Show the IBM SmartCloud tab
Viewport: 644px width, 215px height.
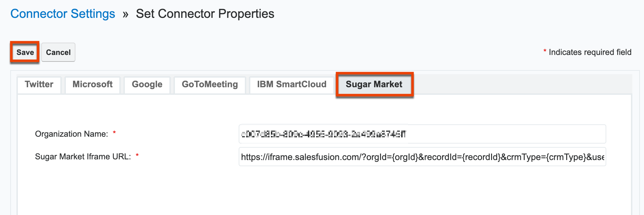[x=292, y=84]
